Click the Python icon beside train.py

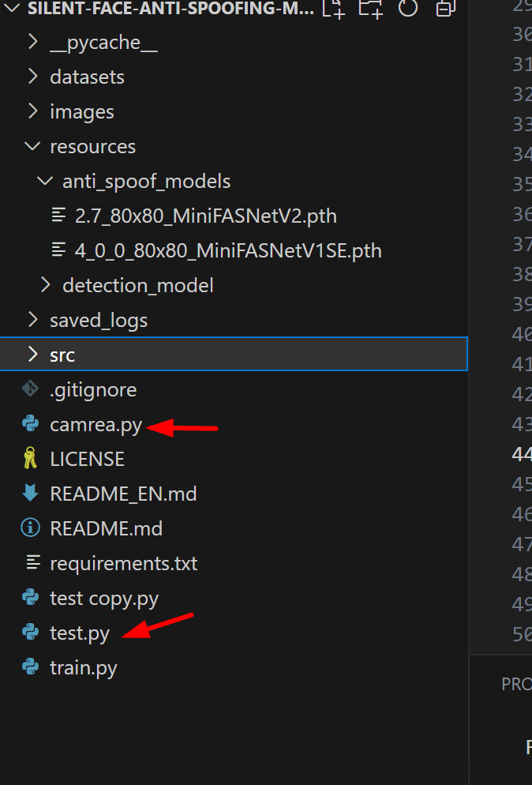point(31,667)
